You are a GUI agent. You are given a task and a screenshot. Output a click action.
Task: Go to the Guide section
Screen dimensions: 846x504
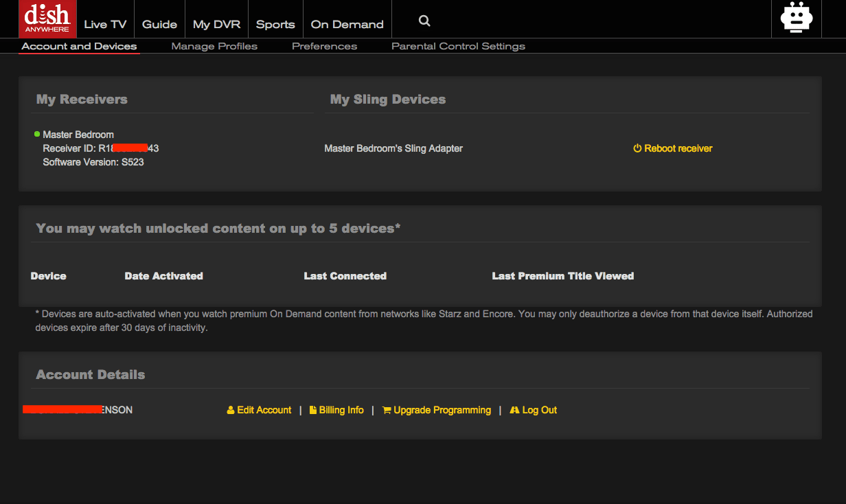click(159, 24)
